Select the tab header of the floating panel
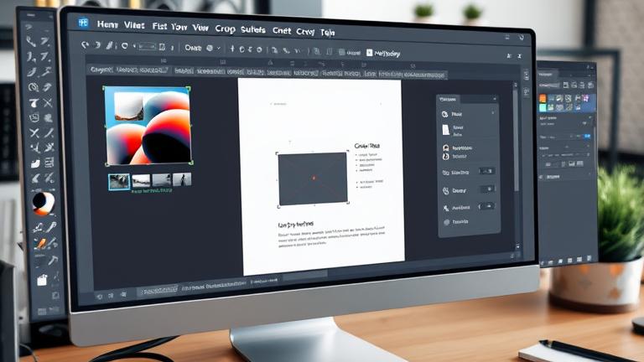Screen dimensions: 644x362 [448, 99]
